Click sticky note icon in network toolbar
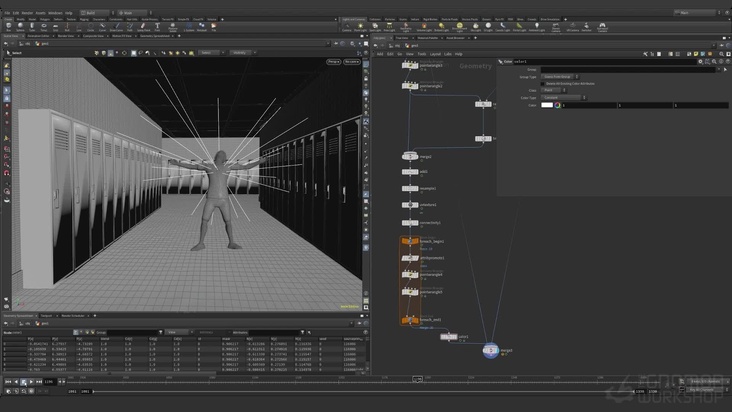732x412 pixels. tap(696, 54)
